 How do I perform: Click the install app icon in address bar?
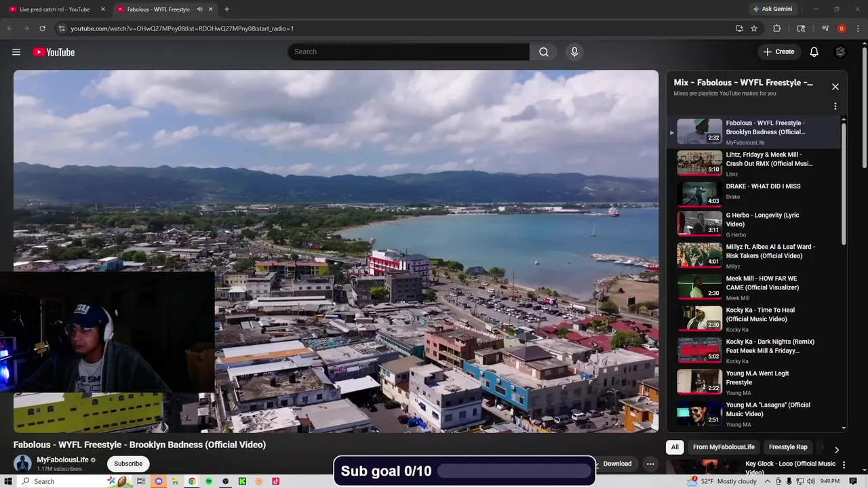pyautogui.click(x=739, y=28)
